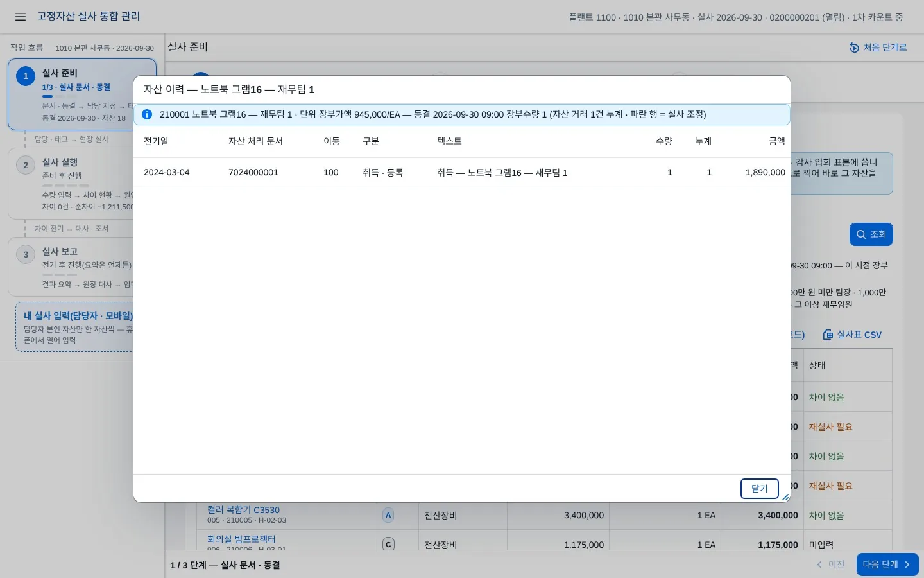Click the 금액 column header
The height and width of the screenshot is (578, 924).
(777, 141)
